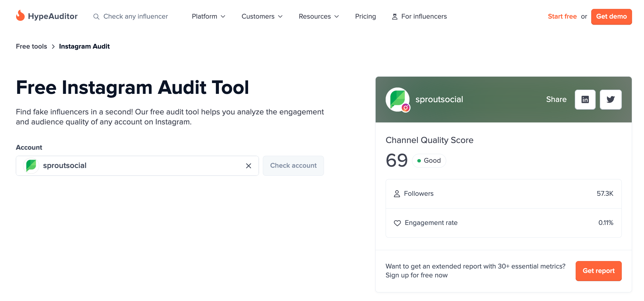Click the search magnifier icon in header
The image size is (644, 301).
[x=96, y=17]
